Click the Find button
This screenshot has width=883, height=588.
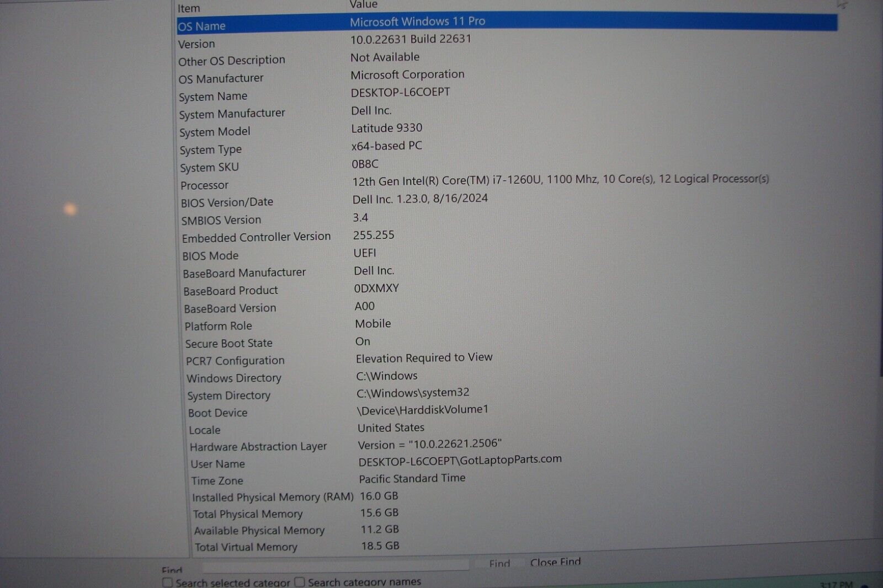pyautogui.click(x=499, y=563)
